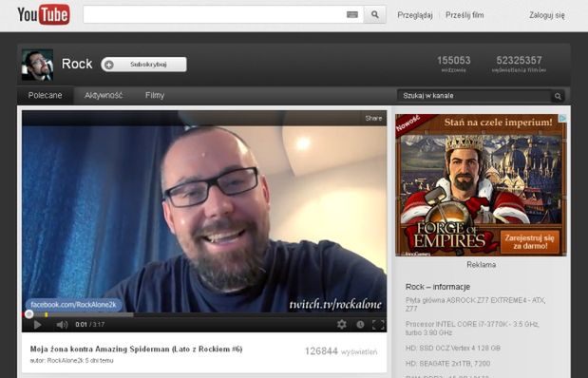Subscribe with the Subskrybuj button
Viewport: 588px width, 378px height.
point(143,65)
